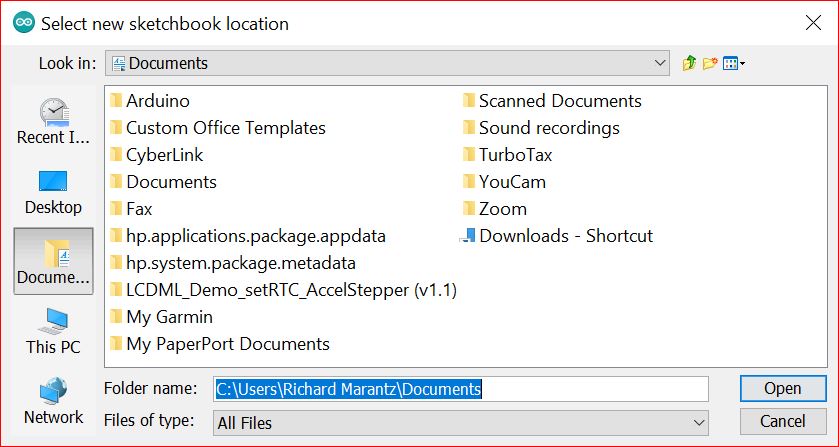
Task: Create a new folder with toolbar icon
Action: (x=710, y=63)
